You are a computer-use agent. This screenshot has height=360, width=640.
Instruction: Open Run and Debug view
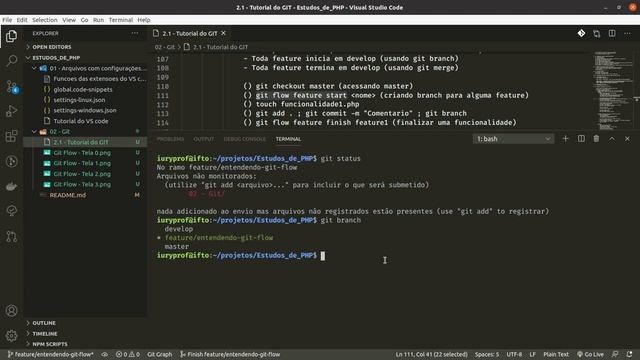[x=11, y=111]
